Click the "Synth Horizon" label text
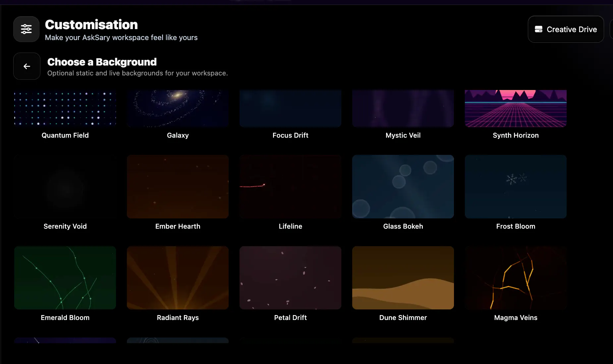Viewport: 613px width, 364px height. pos(516,135)
